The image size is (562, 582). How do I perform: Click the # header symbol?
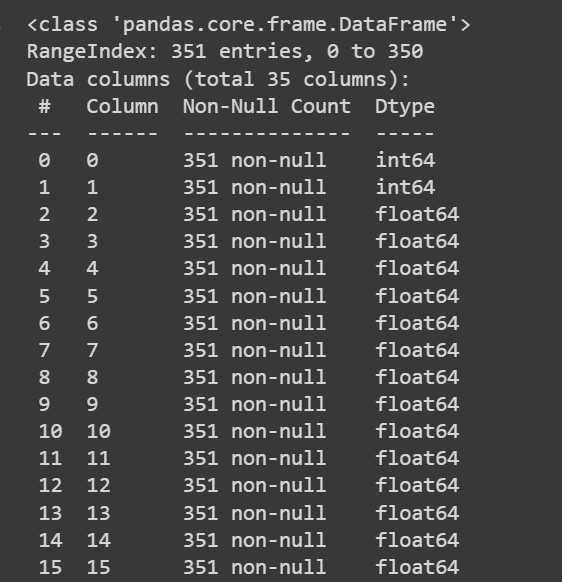[x=45, y=107]
